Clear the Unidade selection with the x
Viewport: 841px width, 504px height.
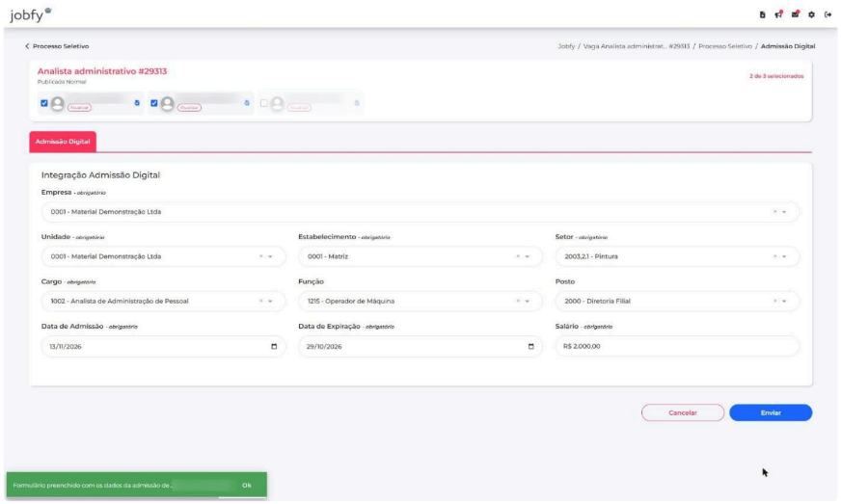(260, 256)
